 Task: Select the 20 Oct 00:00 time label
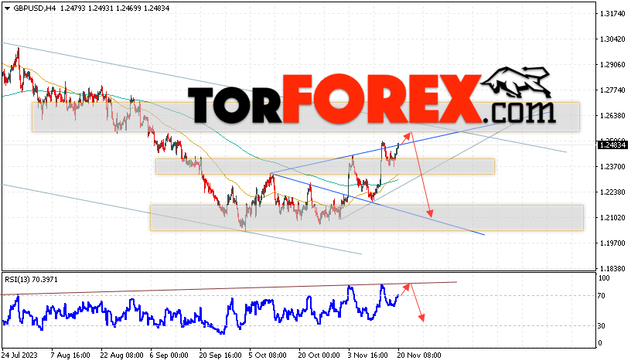click(x=319, y=355)
